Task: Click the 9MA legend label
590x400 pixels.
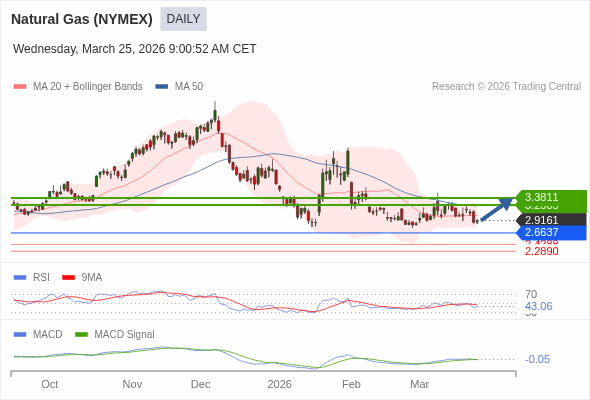Action: pyautogui.click(x=92, y=278)
